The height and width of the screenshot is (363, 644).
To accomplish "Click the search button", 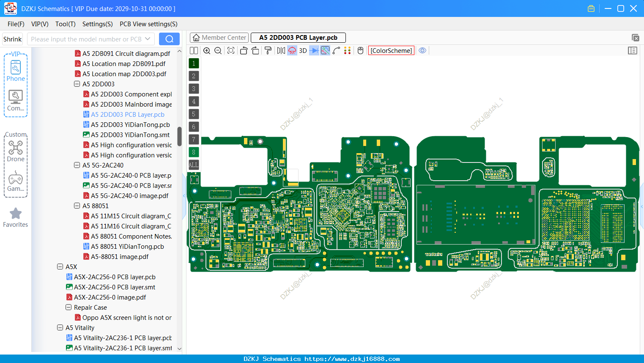I will pyautogui.click(x=169, y=39).
